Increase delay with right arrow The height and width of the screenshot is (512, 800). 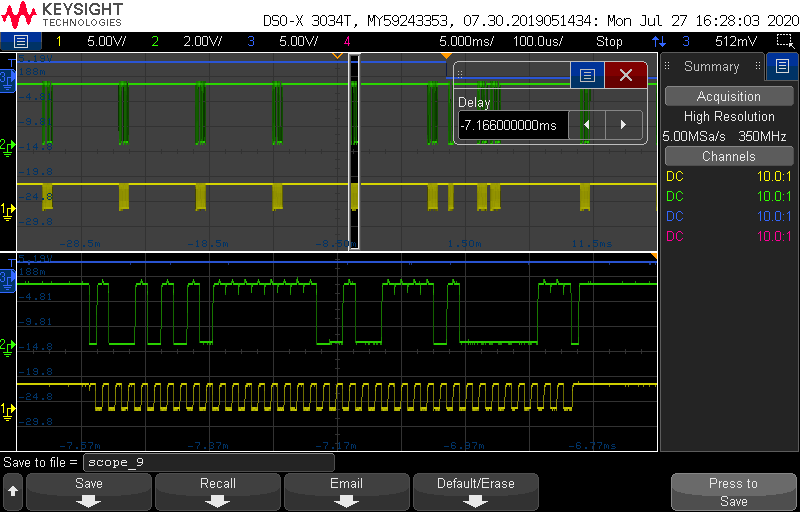pyautogui.click(x=623, y=125)
